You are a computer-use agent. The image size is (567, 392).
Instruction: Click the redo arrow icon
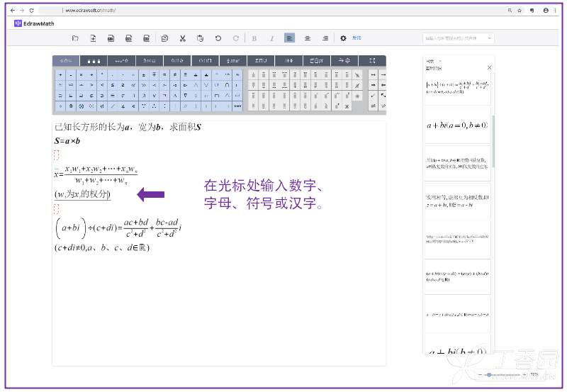pos(236,38)
